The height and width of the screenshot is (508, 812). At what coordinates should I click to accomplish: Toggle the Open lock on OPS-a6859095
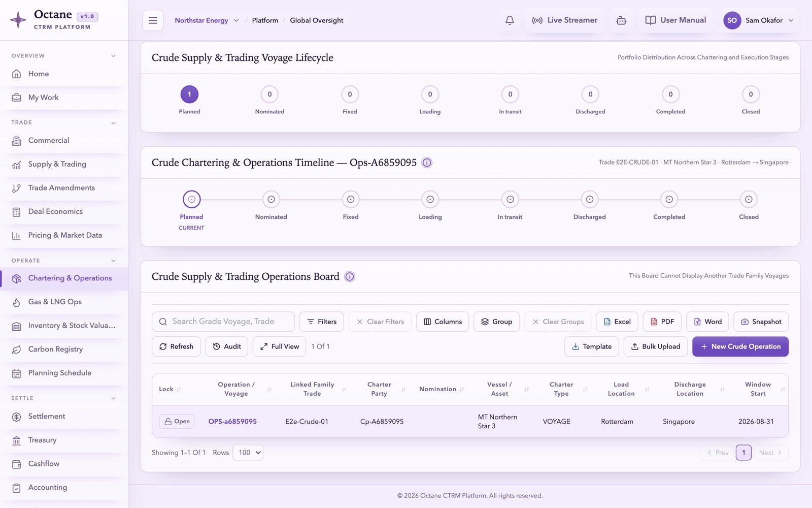pos(177,422)
